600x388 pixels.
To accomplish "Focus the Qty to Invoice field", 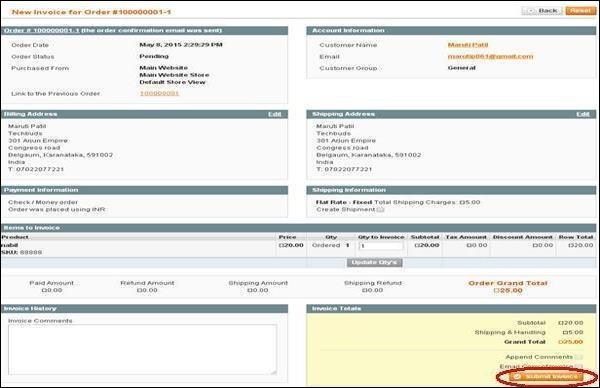I will [x=381, y=246].
